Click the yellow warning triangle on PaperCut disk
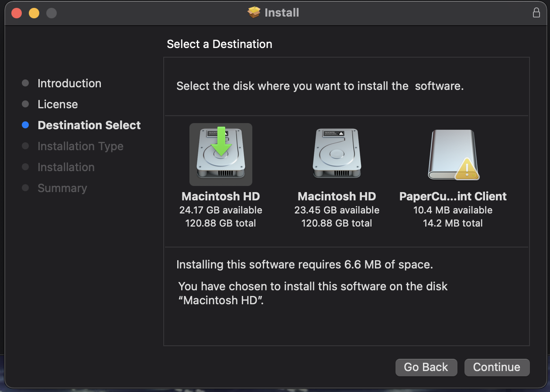 [467, 170]
